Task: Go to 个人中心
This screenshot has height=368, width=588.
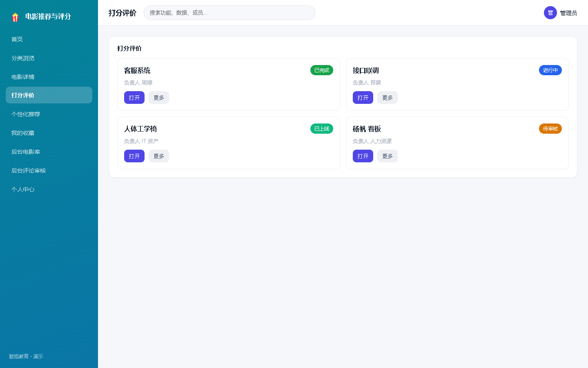Action: (x=49, y=189)
